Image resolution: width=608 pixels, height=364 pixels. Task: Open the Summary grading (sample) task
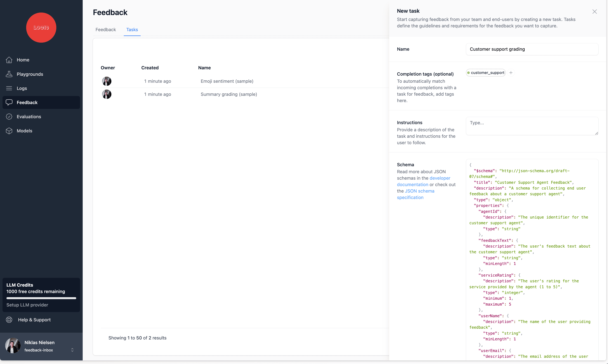pyautogui.click(x=229, y=94)
